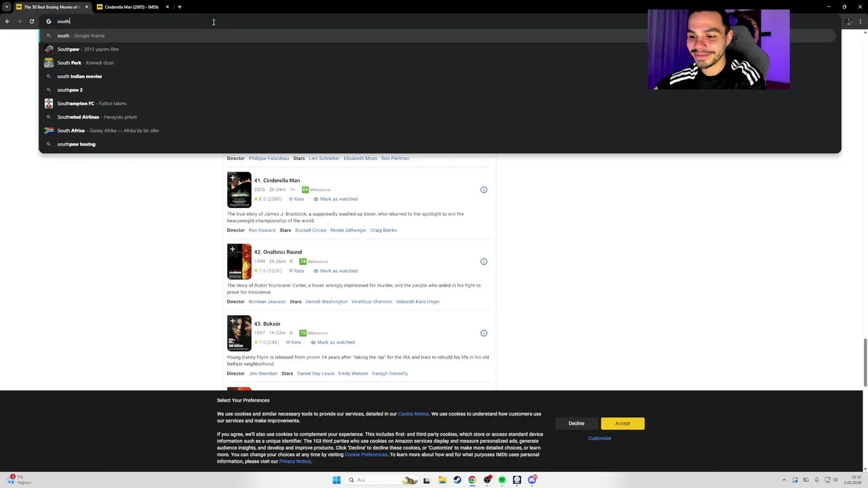This screenshot has height=488, width=868.
Task: Open the tab search dropdown arrow
Action: [7, 7]
